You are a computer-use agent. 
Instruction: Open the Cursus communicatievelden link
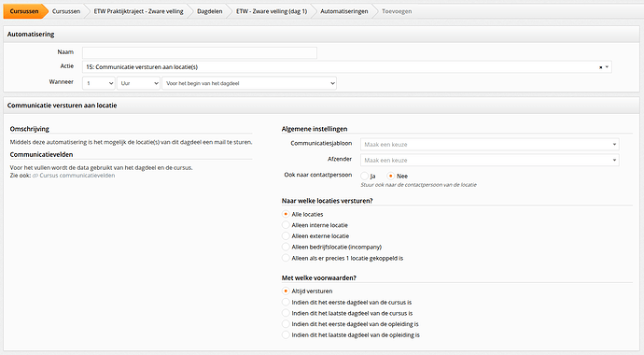(x=77, y=176)
